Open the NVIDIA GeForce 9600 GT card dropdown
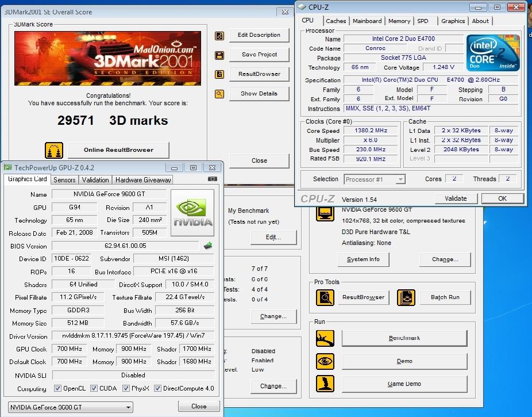Viewport: 532px width, 417px height. (x=70, y=407)
